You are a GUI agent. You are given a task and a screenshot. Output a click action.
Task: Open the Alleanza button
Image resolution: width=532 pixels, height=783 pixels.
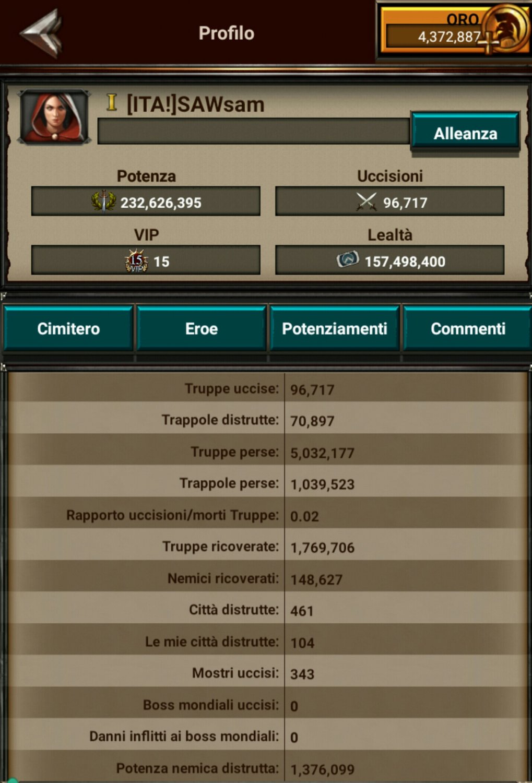point(465,133)
